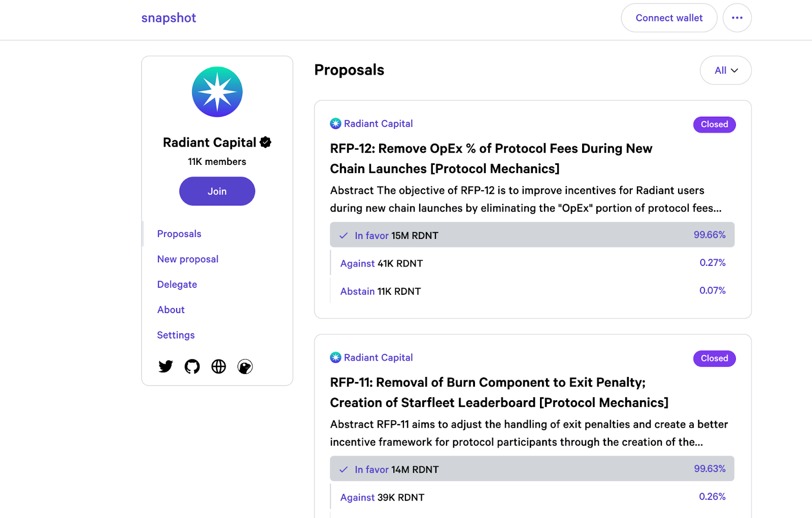Screen dimensions: 812x518
Task: Open the GitHub link icon
Action: pyautogui.click(x=192, y=366)
